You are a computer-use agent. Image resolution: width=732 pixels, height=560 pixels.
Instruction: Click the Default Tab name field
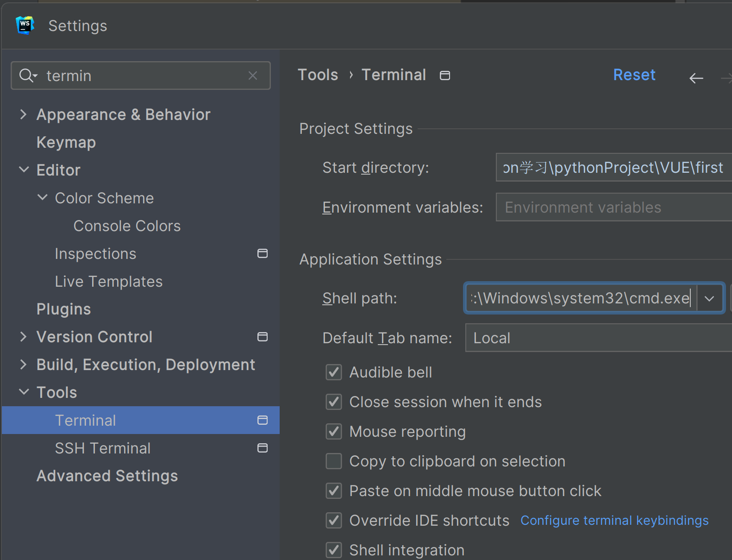pyautogui.click(x=597, y=338)
